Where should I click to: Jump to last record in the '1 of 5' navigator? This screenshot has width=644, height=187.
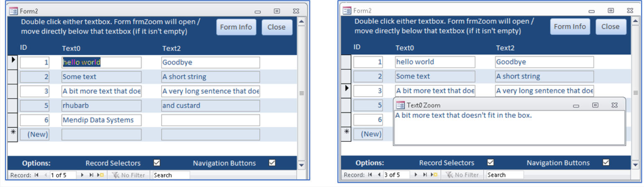[x=91, y=175]
